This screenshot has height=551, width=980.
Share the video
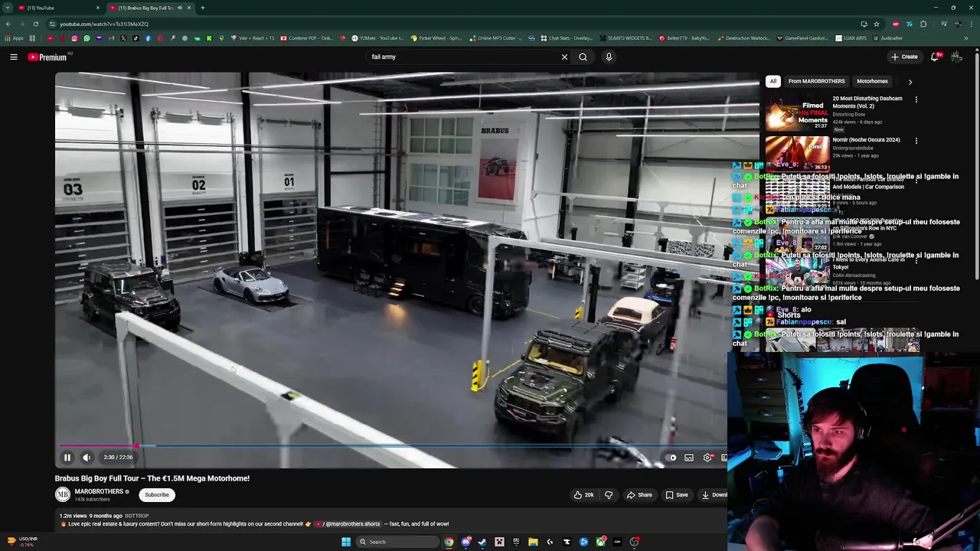click(x=639, y=495)
